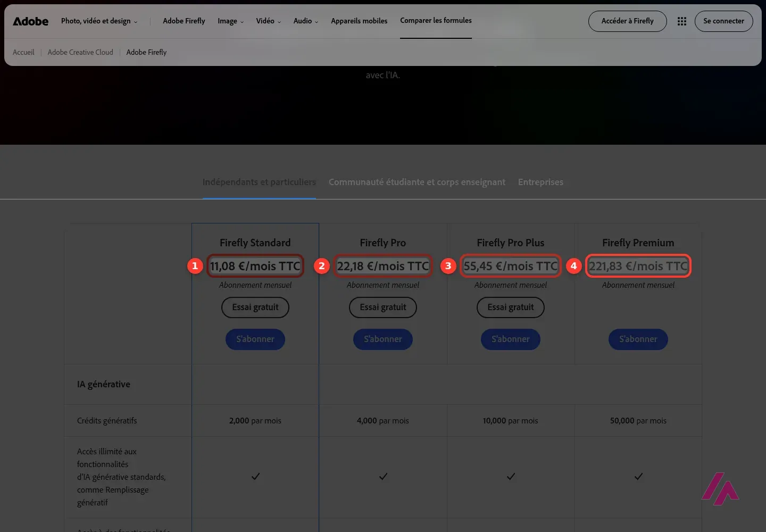Viewport: 766px width, 532px height.
Task: Click Firefly Premium plan title
Action: [x=638, y=243]
